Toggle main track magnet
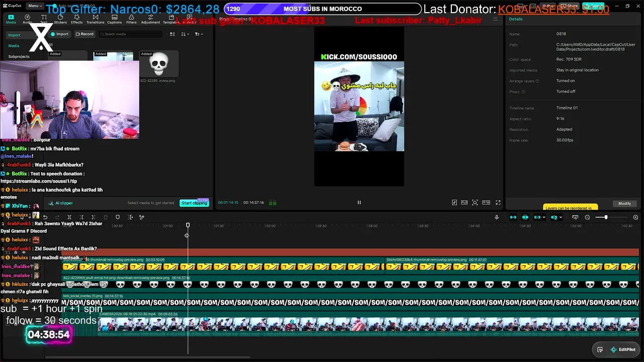 pyautogui.click(x=513, y=217)
